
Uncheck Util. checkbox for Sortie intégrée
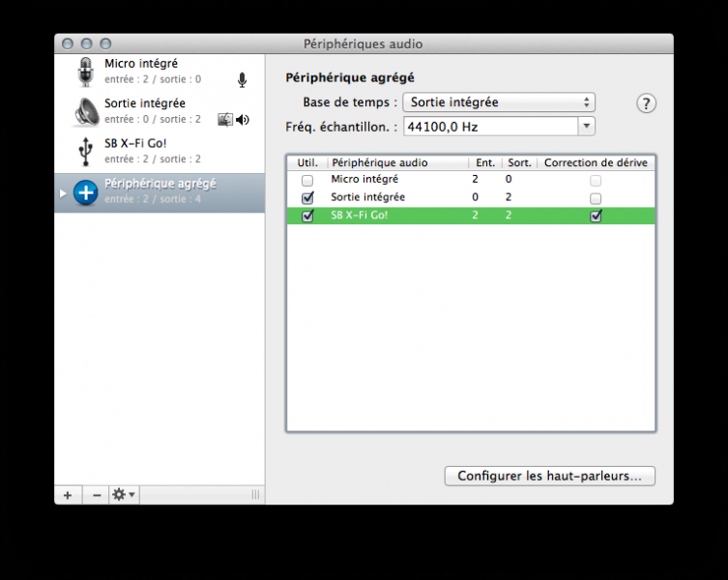[x=307, y=198]
